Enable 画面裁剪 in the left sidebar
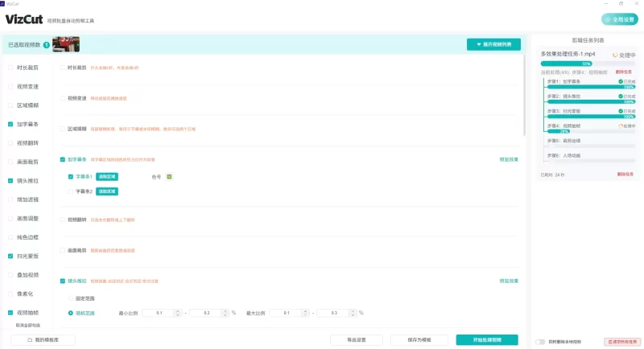The width and height of the screenshot is (644, 349). [10, 162]
